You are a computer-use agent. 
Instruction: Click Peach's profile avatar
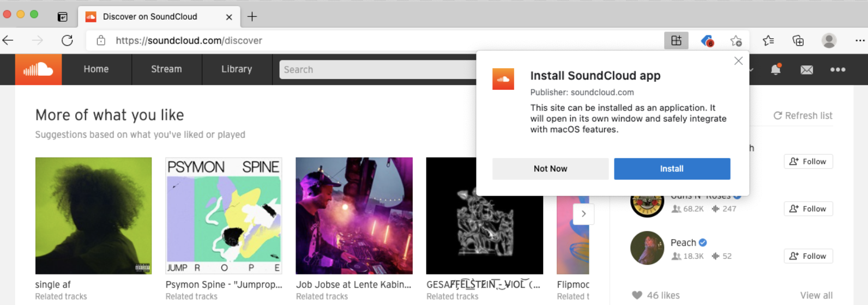click(x=647, y=248)
